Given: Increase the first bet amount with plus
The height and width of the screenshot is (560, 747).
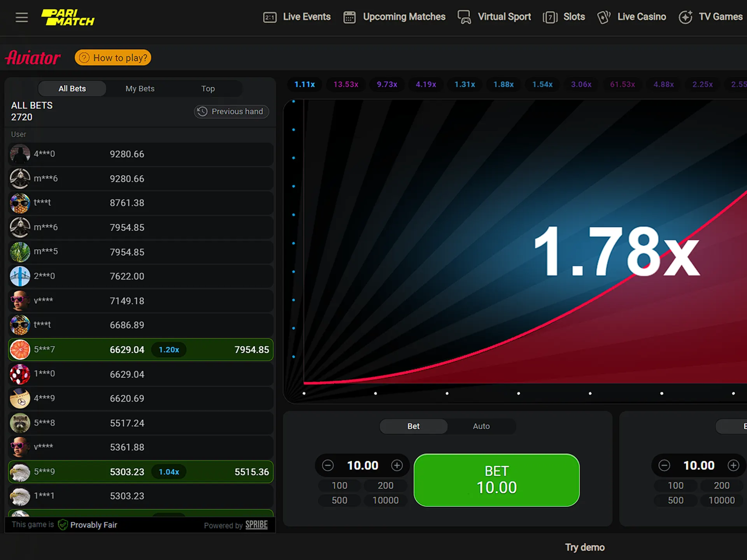Looking at the screenshot, I should pyautogui.click(x=397, y=465).
